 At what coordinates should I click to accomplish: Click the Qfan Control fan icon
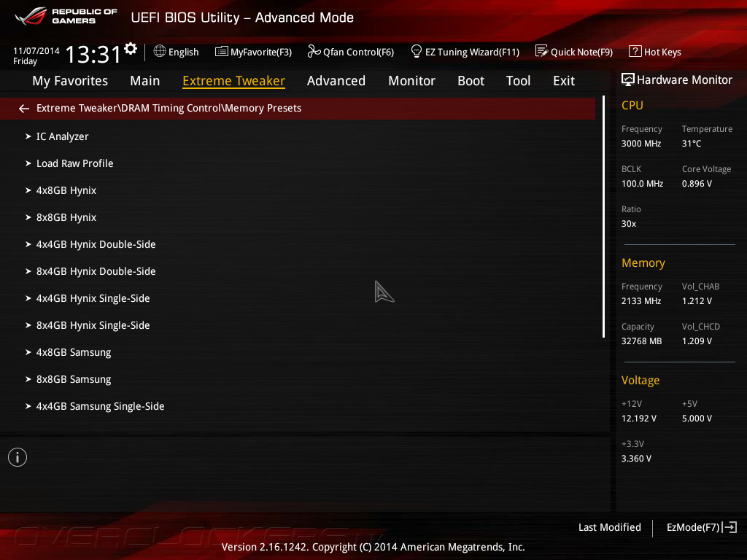pyautogui.click(x=314, y=51)
